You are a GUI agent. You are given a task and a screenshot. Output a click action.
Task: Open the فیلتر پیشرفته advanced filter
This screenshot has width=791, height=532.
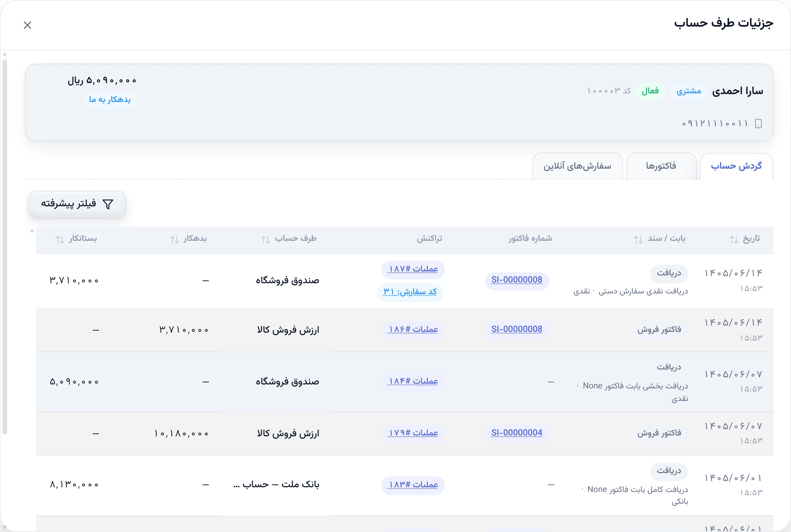coord(77,204)
